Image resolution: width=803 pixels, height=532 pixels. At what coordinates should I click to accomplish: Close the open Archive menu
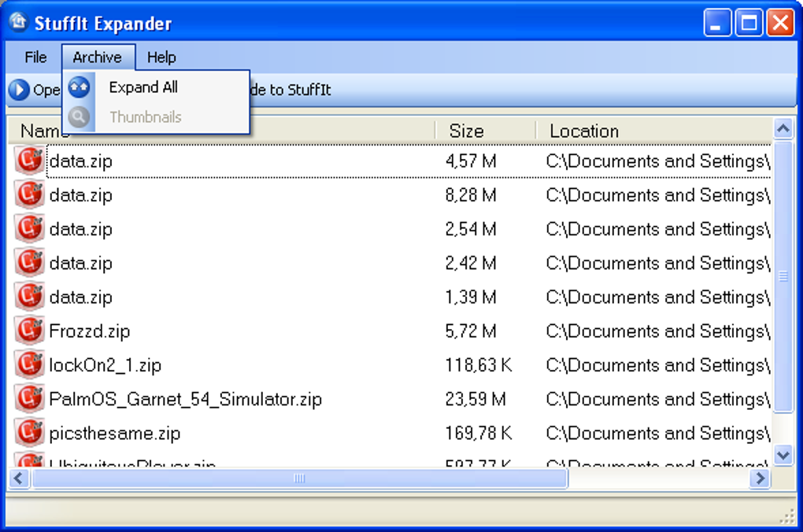point(98,57)
